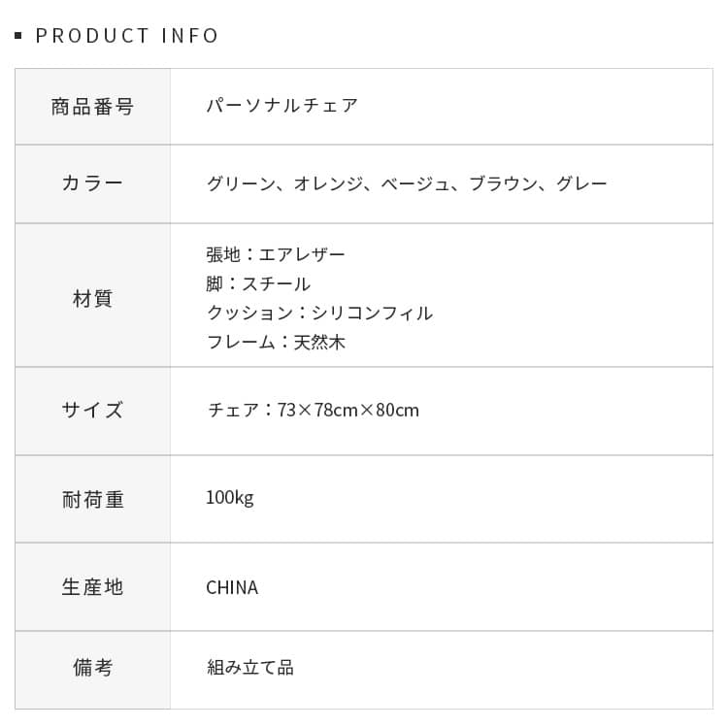728x728 pixels.
Task: Click the パーソナルチェア product name text
Action: tap(282, 106)
